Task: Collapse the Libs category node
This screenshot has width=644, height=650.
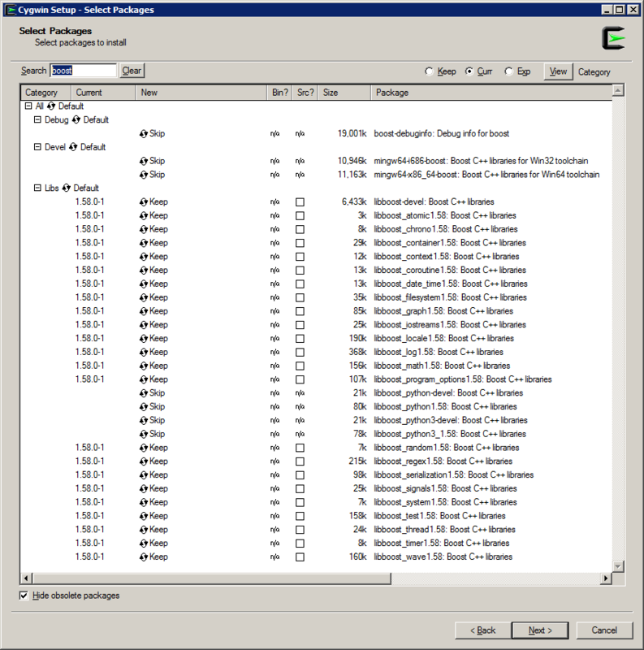Action: (x=37, y=188)
